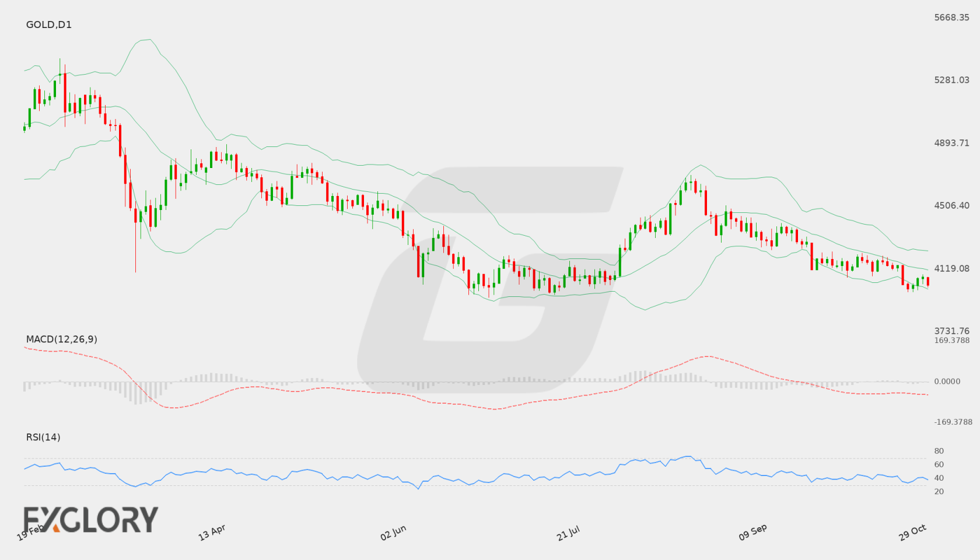
Task: Click the 169.3788 MACD scale value
Action: pos(952,340)
